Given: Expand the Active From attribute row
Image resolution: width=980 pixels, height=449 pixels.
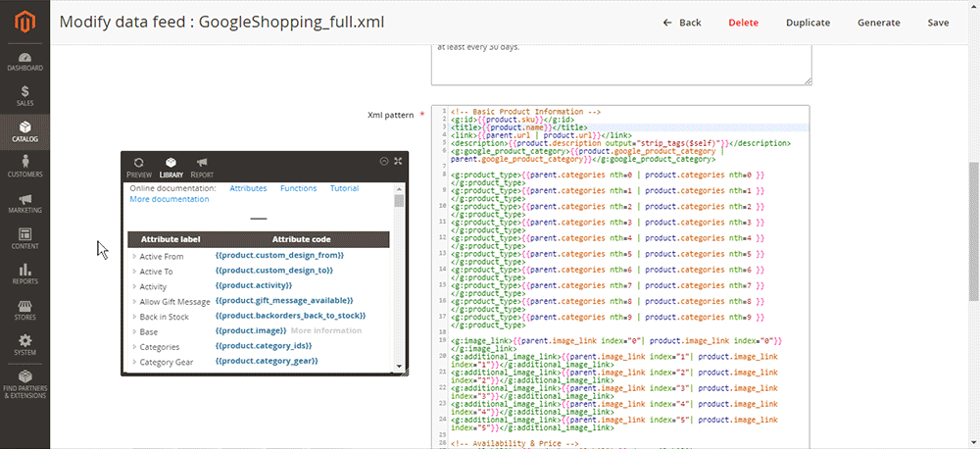Looking at the screenshot, I should (x=135, y=257).
